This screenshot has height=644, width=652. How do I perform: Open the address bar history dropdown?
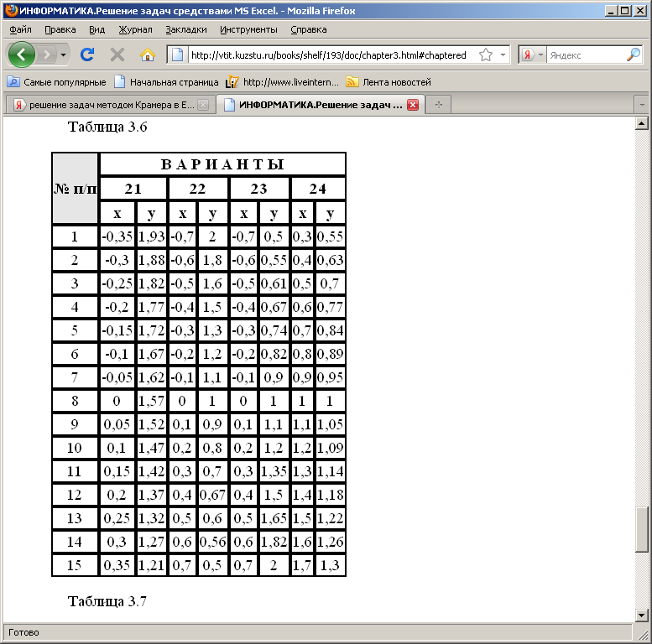point(503,55)
